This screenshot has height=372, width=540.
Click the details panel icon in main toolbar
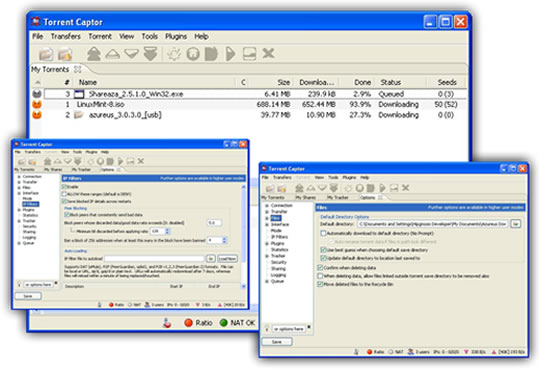pyautogui.click(x=249, y=54)
